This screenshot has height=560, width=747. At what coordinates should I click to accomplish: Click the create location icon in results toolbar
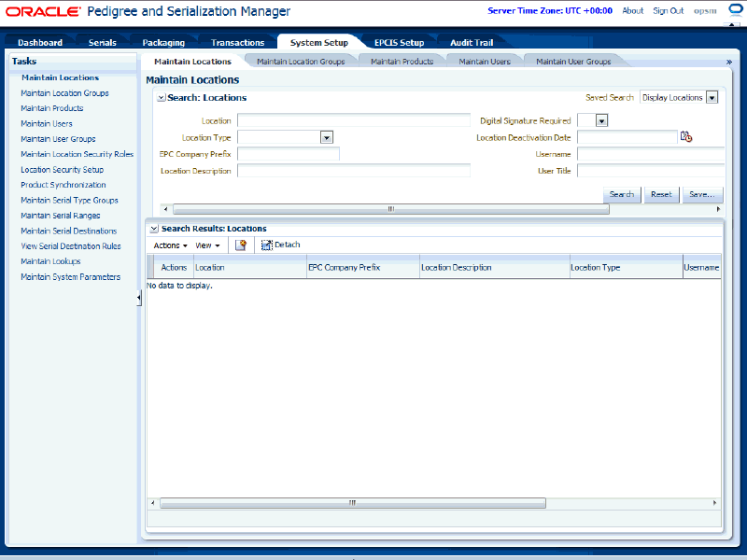pos(241,245)
